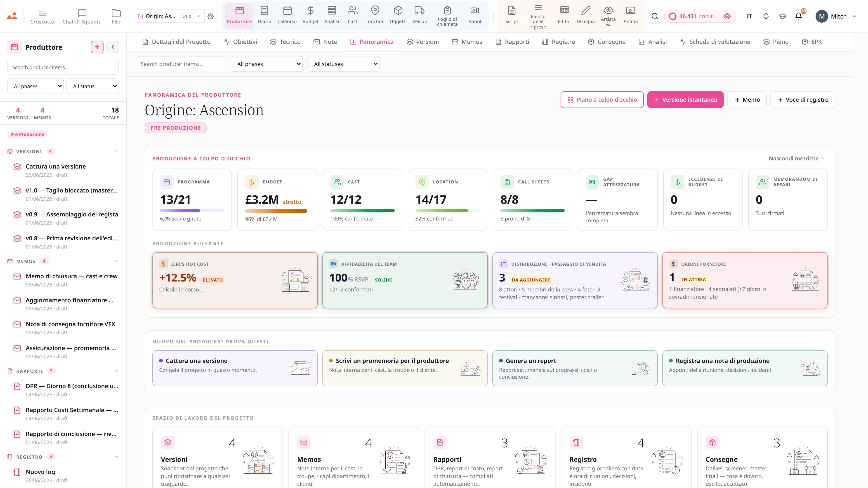Screen dimensions: 868x488
Task: Collapse the REGISTRO section
Action: (x=117, y=457)
